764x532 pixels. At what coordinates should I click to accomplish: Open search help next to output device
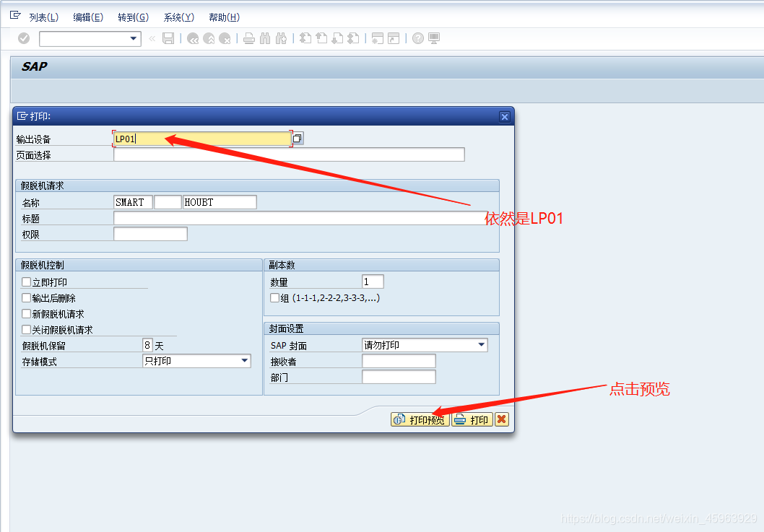click(x=298, y=139)
